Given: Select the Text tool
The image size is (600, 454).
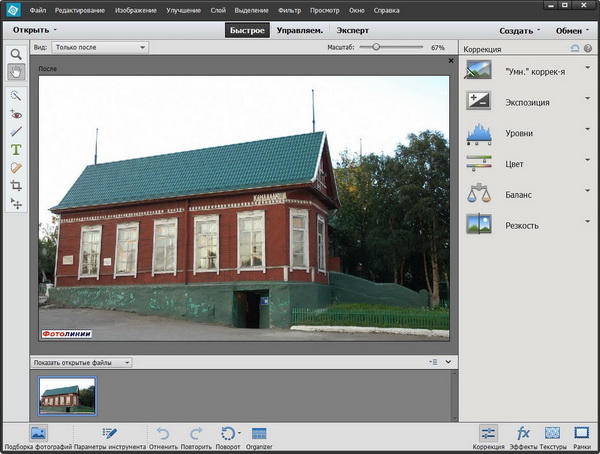Looking at the screenshot, I should (16, 149).
